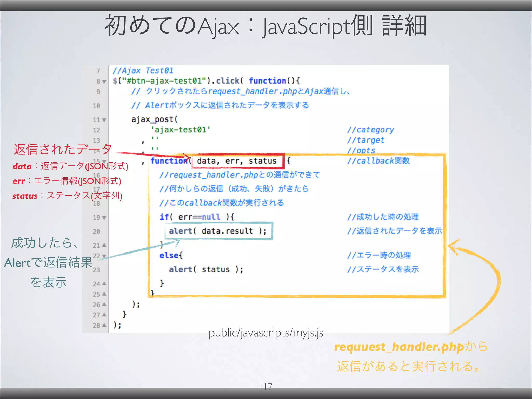Screen dimensions: 532x399
Task: Click the '//ステータスを表示' comment
Action: [x=383, y=269]
